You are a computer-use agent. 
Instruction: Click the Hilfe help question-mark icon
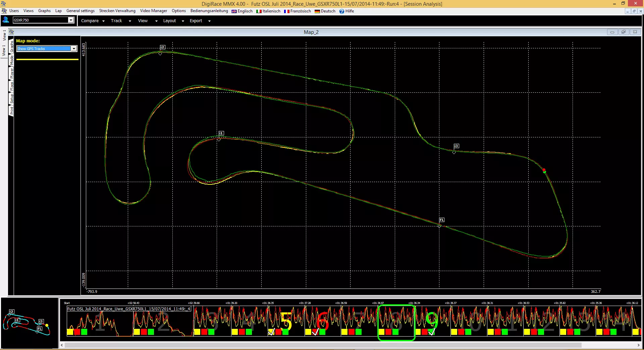[x=342, y=11]
